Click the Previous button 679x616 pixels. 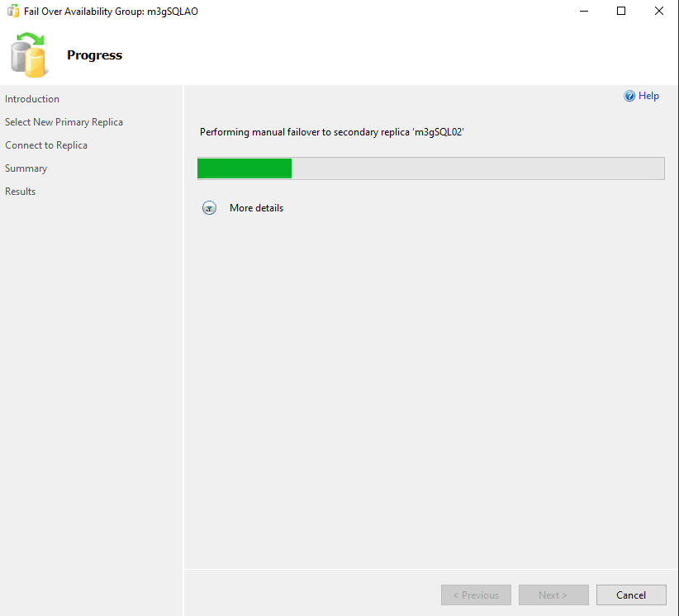(x=476, y=595)
